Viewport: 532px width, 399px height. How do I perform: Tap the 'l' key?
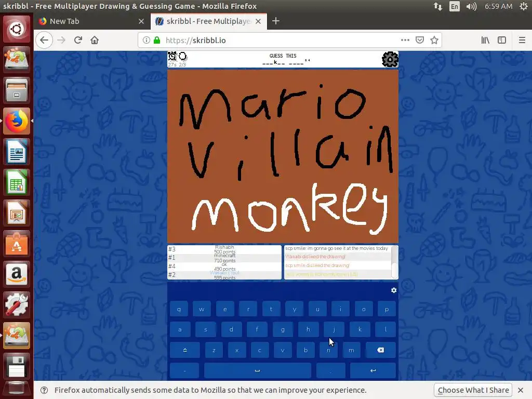[385, 329]
